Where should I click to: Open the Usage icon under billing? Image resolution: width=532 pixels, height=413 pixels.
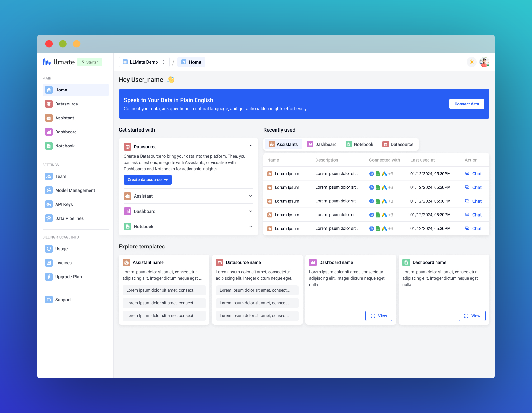click(49, 249)
